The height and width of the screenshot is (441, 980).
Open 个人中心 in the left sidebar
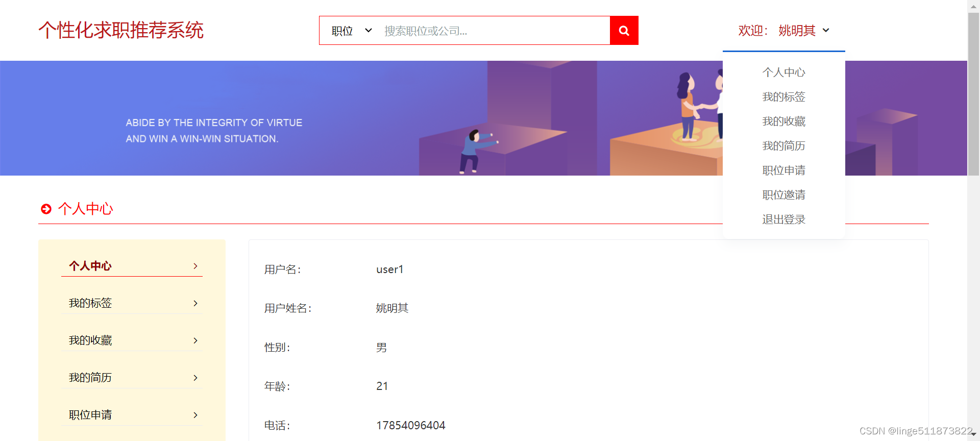(132, 266)
